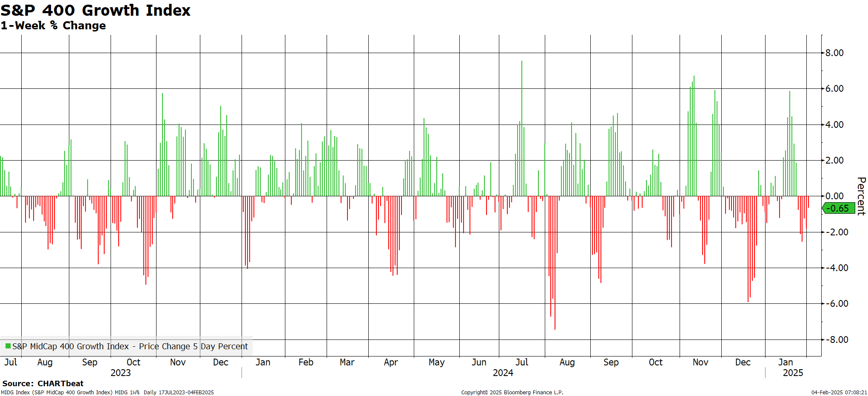Click the chart title S&P 400 Growth Index
This screenshot has width=868, height=396.
[95, 10]
